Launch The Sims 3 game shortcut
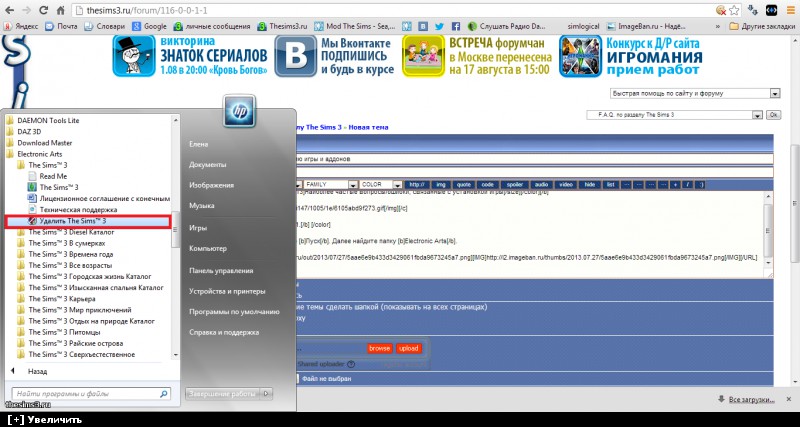 tap(53, 187)
